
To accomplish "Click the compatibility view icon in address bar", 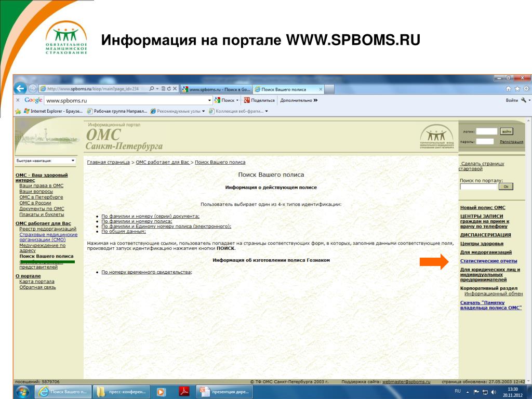I will (x=163, y=89).
